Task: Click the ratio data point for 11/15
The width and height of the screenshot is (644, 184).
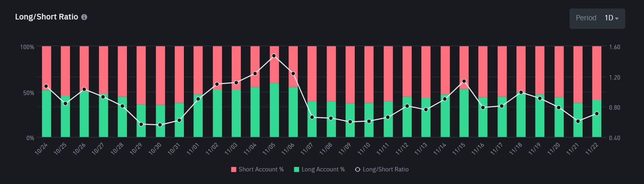Action: point(464,81)
